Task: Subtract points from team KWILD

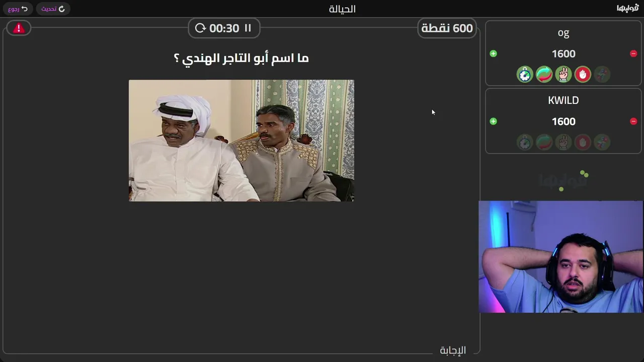Action: point(633,121)
